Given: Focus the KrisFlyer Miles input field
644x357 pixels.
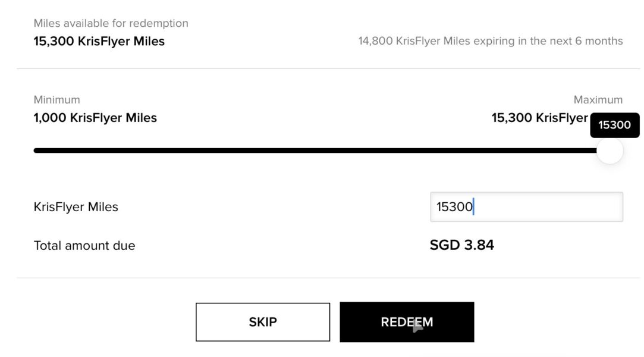Looking at the screenshot, I should [526, 207].
